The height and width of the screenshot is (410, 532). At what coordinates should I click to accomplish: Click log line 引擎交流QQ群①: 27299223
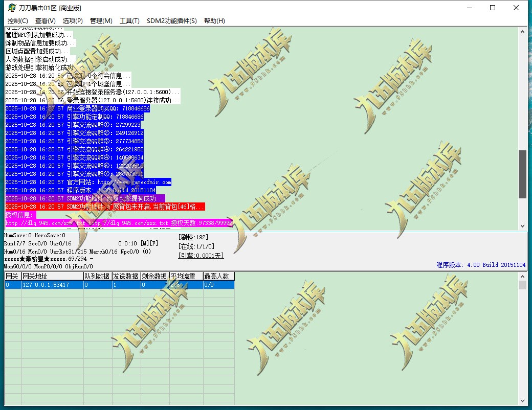tap(73, 125)
